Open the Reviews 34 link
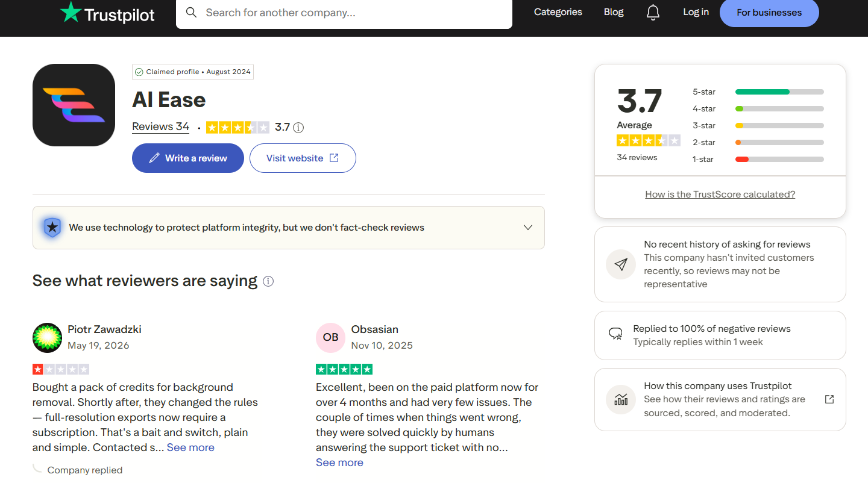The height and width of the screenshot is (483, 868). click(160, 127)
